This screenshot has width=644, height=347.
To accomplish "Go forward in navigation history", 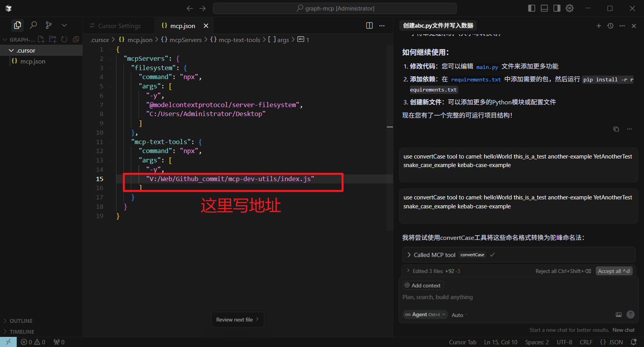I will point(203,8).
